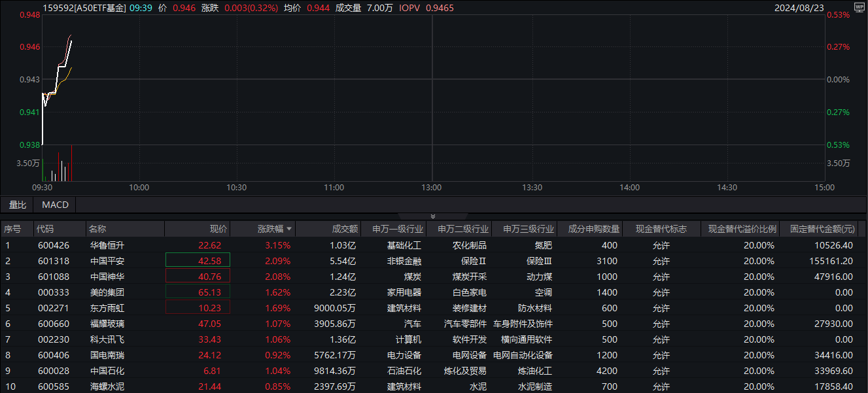This screenshot has height=393, width=868.
Task: Select the 美的集团 row
Action: pos(107,293)
